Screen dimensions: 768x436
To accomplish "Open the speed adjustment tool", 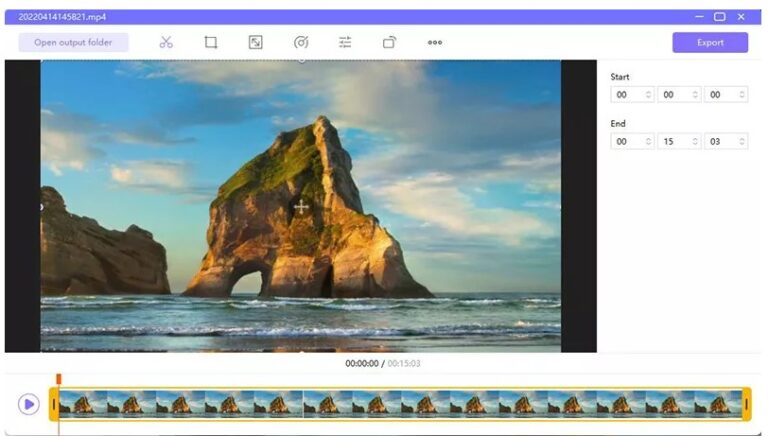I will (x=301, y=42).
